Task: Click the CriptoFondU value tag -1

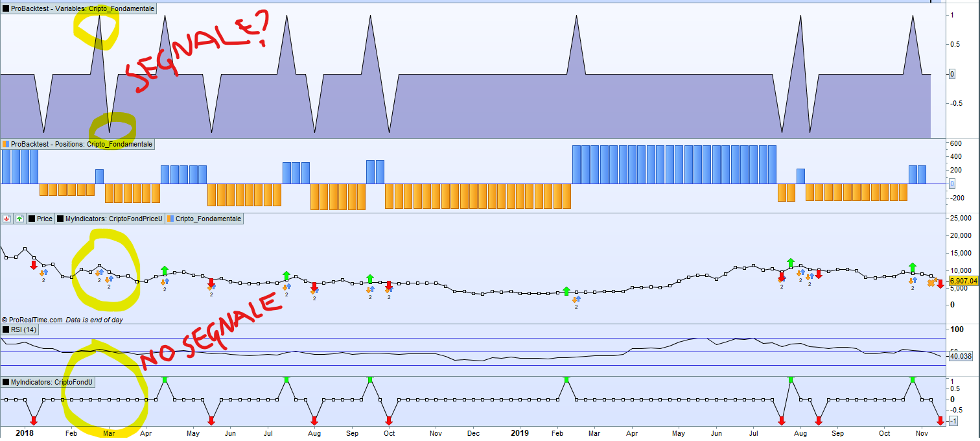Action: [953, 422]
